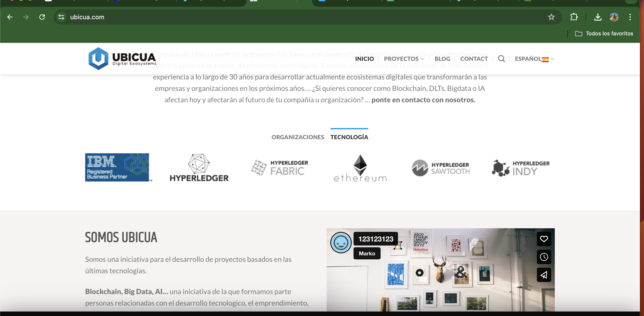Like the video with the heart icon
The image size is (644, 316).
point(544,239)
